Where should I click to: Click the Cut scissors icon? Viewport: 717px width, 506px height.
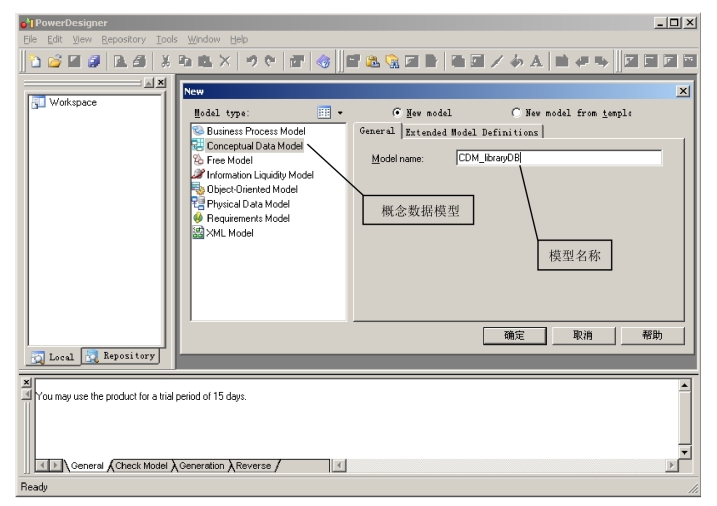[x=166, y=61]
